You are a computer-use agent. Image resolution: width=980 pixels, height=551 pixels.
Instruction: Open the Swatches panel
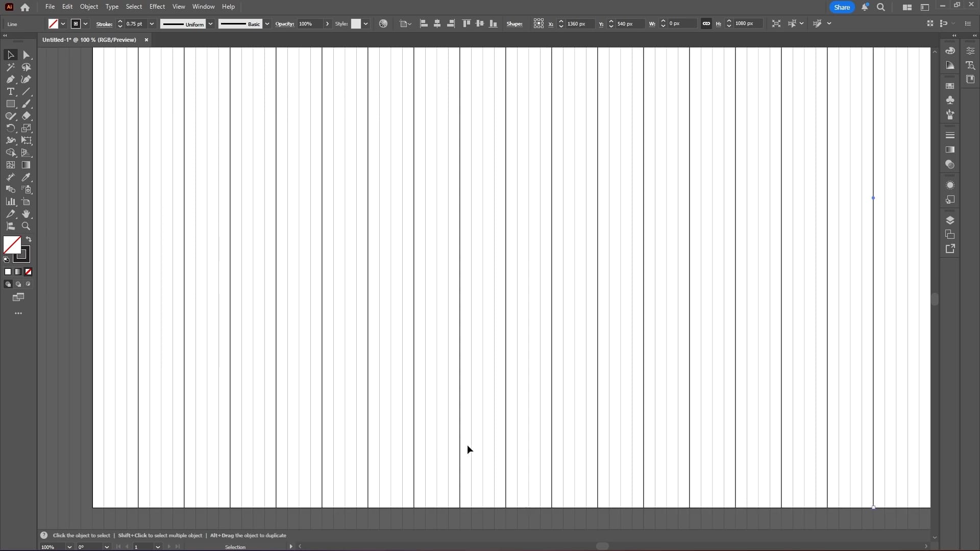coord(950,86)
